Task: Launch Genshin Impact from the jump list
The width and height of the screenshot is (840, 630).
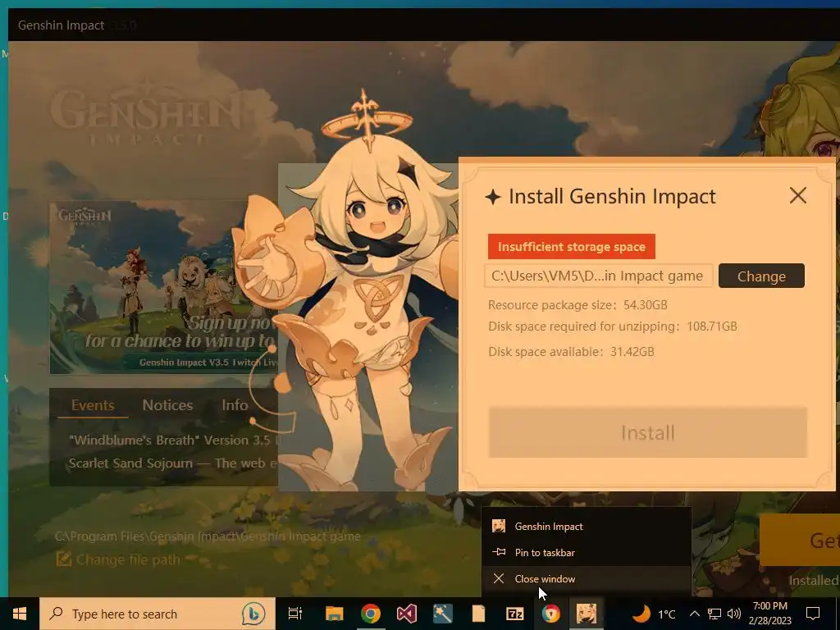Action: tap(586, 526)
